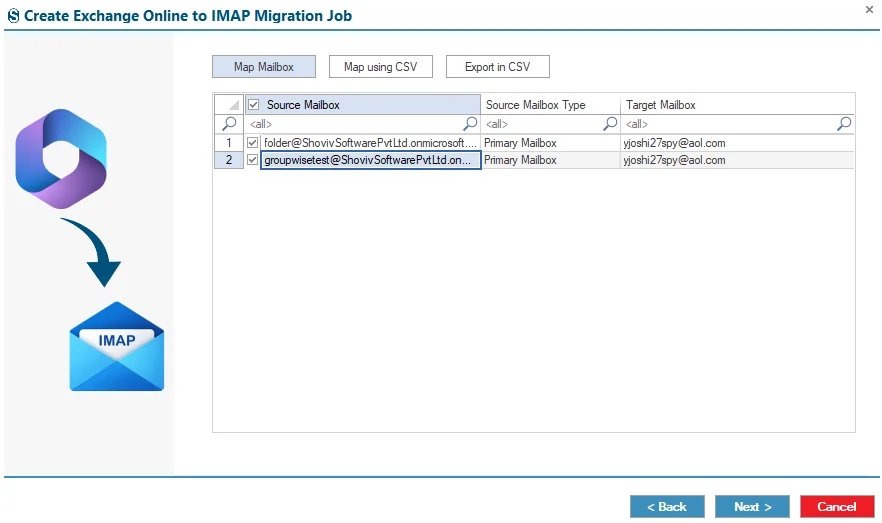This screenshot has width=882, height=523.
Task: Click Export in CSV
Action: point(498,66)
